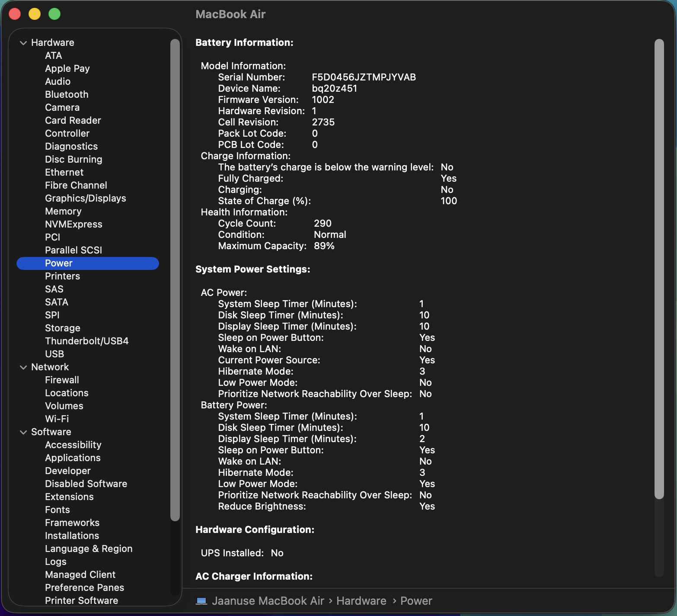The width and height of the screenshot is (677, 616).
Task: Click the highlighted Power item
Action: coord(88,263)
